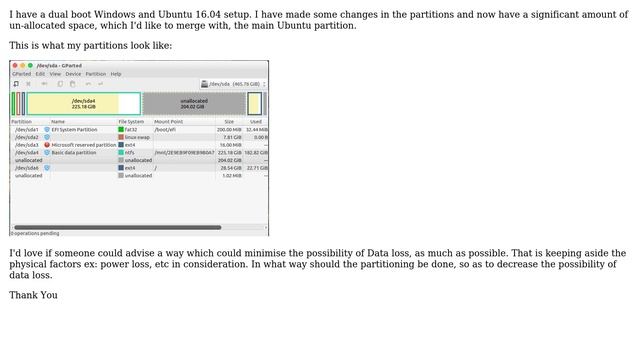
Task: Select the /dev/sda6 block at disk map end
Action: [254, 104]
